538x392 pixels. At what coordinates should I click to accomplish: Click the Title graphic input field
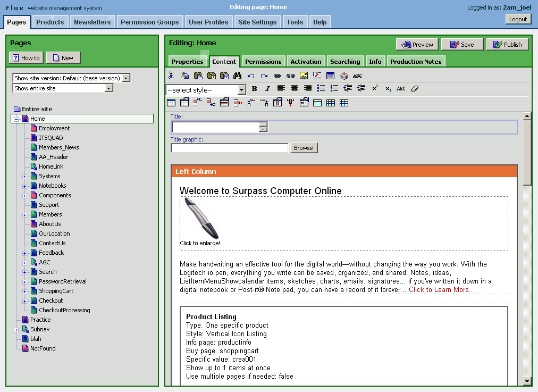[x=230, y=148]
